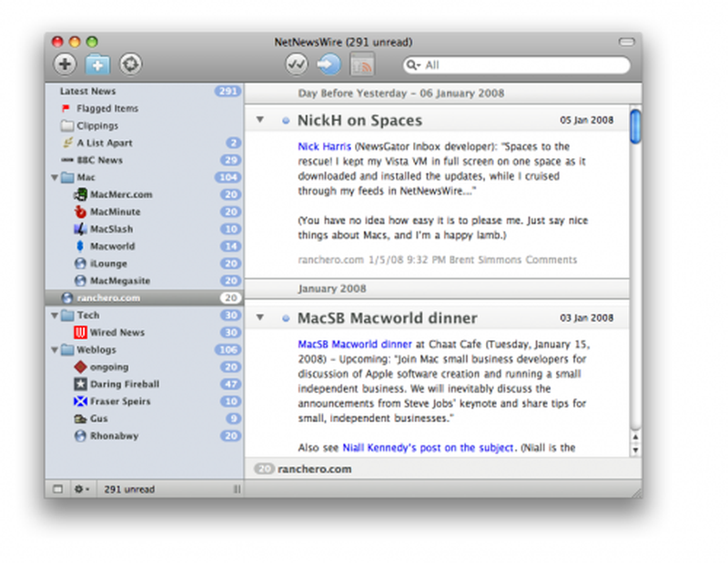This screenshot has width=728, height=563.
Task: Click the 05 Jan 2008 article date
Action: click(586, 120)
